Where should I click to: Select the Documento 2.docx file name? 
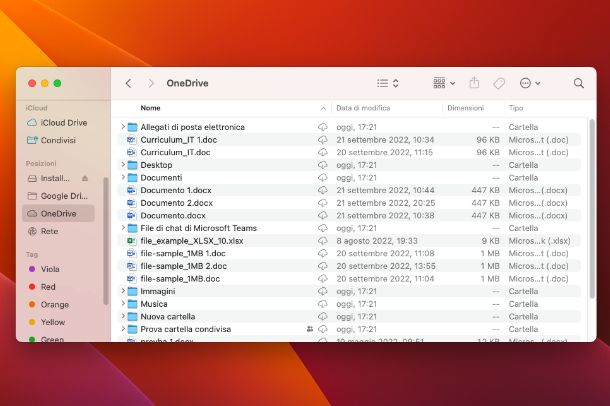point(177,203)
